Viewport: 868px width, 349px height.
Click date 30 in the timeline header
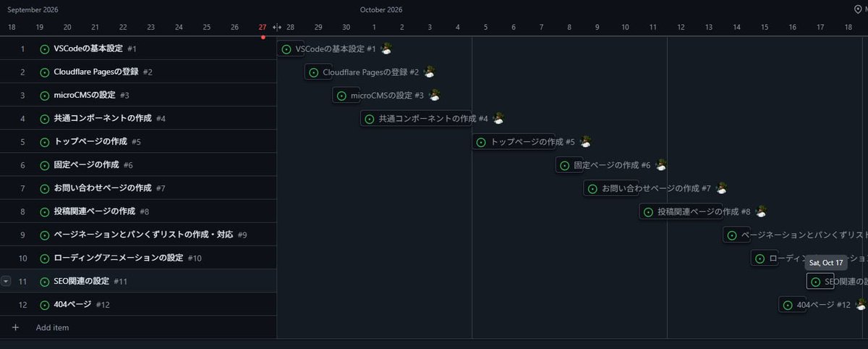click(346, 27)
